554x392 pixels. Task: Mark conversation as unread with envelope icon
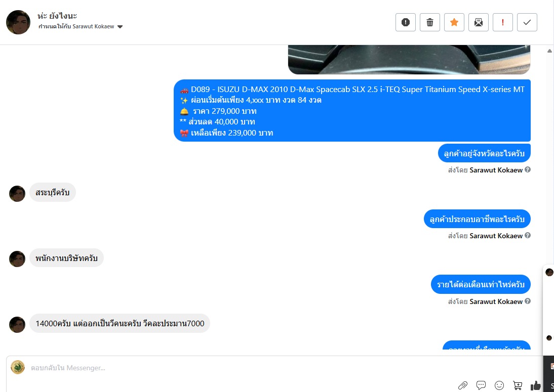point(479,22)
